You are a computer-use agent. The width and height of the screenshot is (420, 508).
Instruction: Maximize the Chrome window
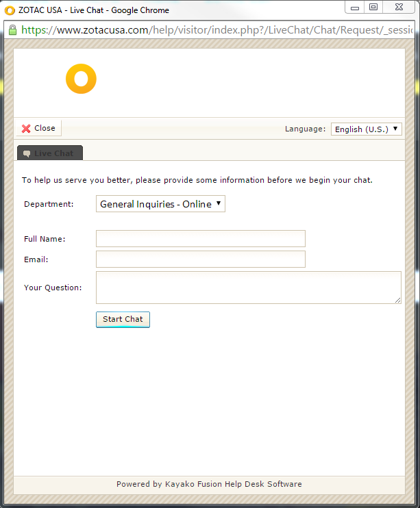pos(373,8)
